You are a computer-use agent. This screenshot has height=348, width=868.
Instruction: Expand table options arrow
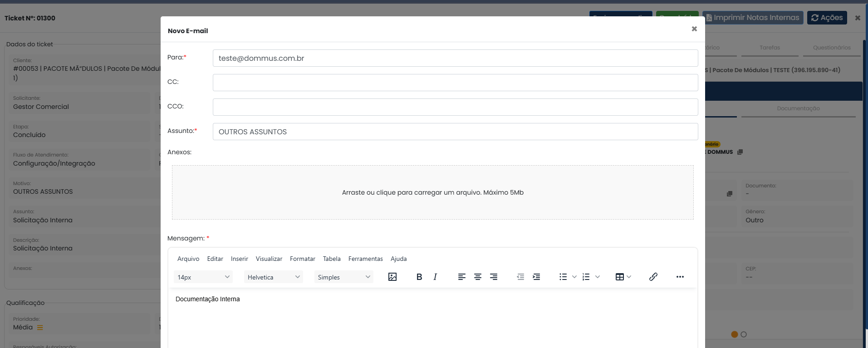point(629,277)
